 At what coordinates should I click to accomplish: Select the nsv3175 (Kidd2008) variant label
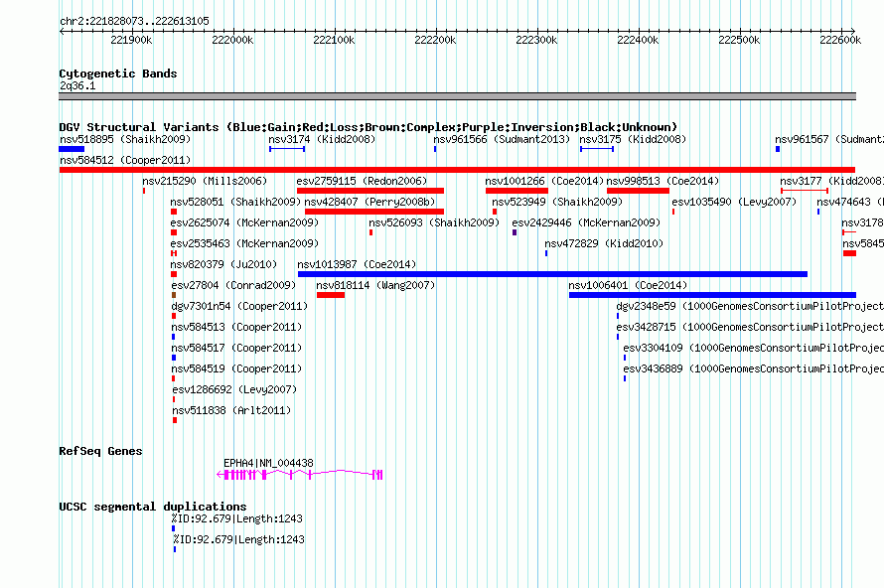(633, 139)
